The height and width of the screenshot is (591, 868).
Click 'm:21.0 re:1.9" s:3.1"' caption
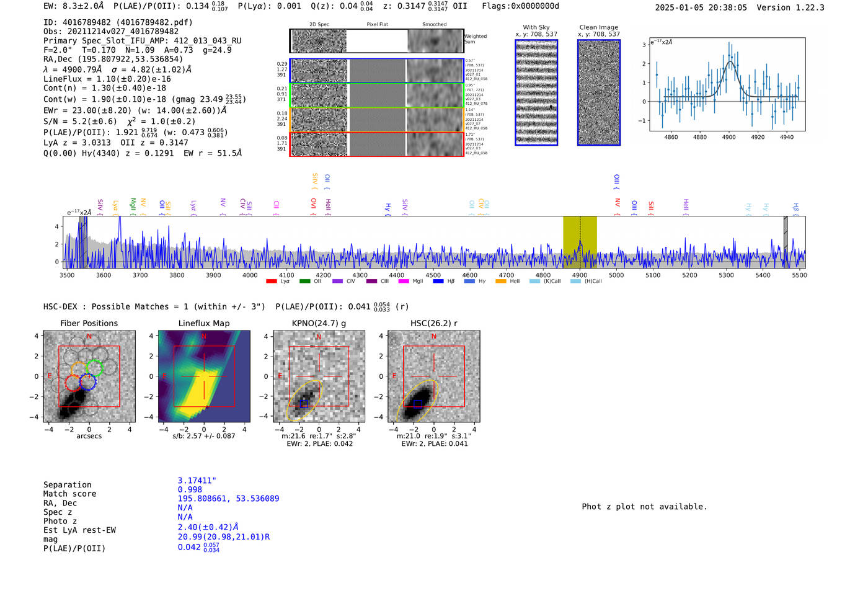pos(434,436)
